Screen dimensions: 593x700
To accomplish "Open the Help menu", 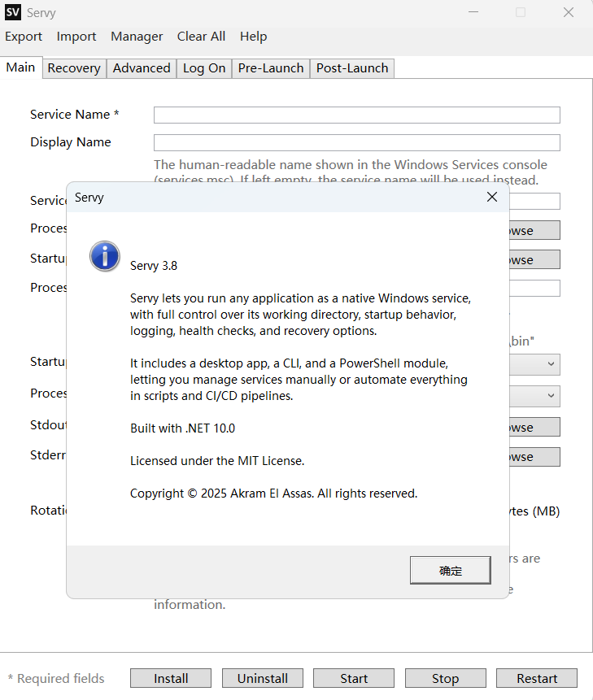I will point(253,37).
